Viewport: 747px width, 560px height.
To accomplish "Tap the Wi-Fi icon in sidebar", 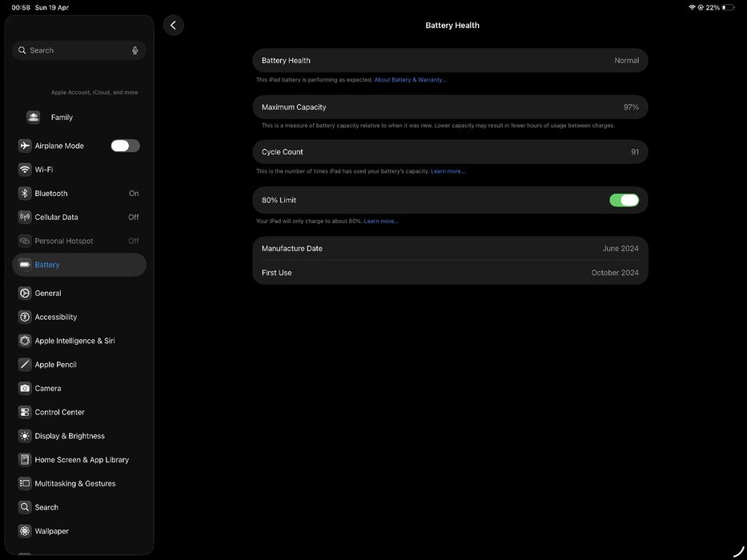I will (x=25, y=170).
